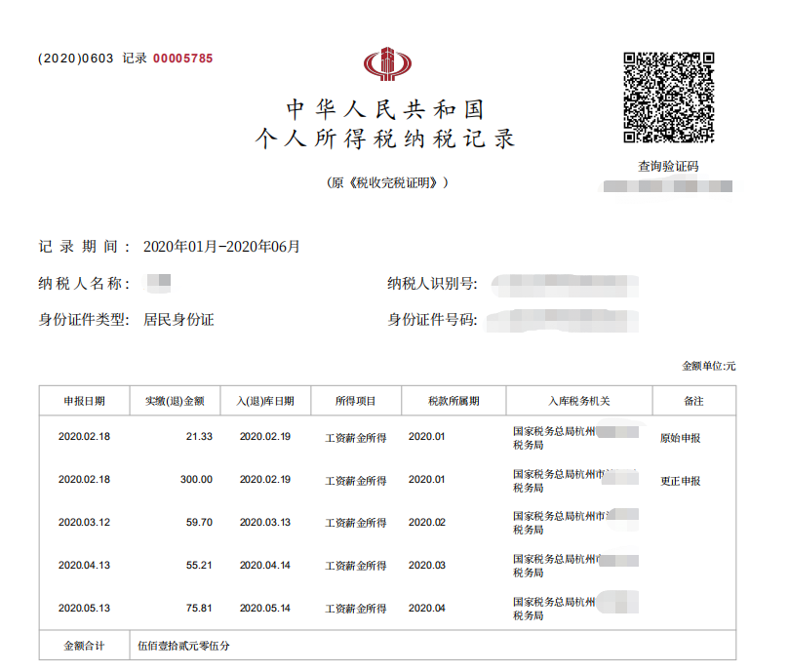
Task: Click the 金额合计 label
Action: point(84,646)
